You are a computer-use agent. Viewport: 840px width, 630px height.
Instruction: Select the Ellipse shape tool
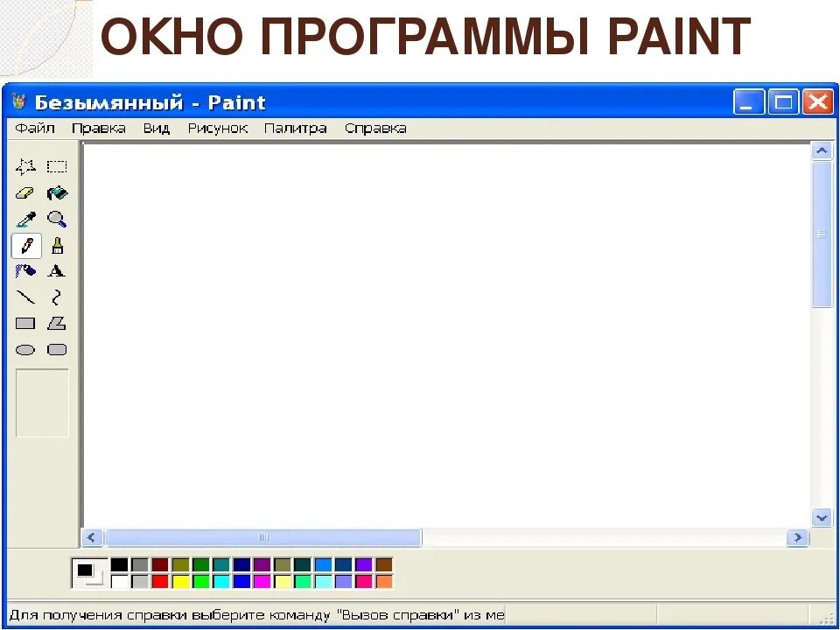[25, 350]
